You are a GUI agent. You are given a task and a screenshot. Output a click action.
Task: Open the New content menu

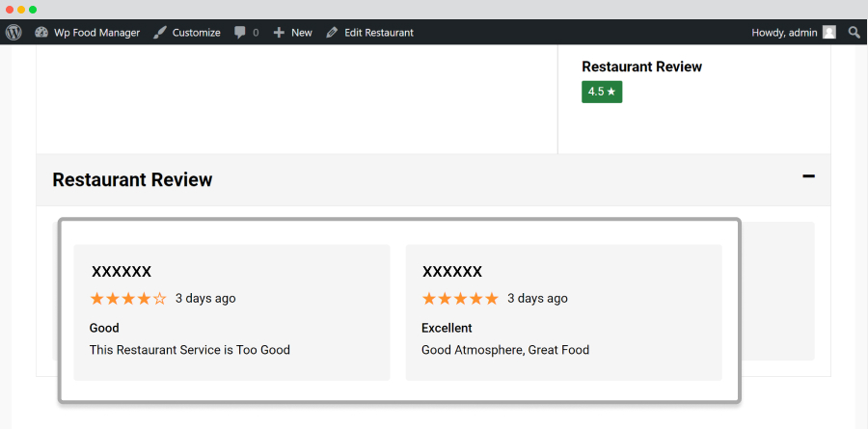tap(302, 33)
